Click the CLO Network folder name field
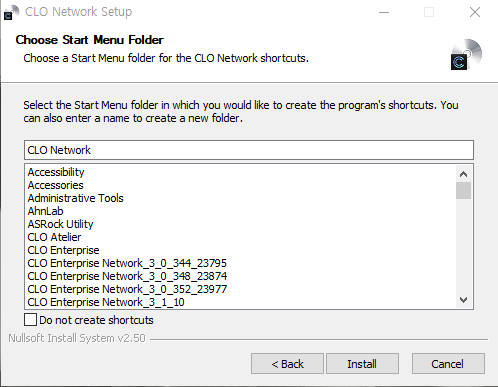 click(x=249, y=150)
